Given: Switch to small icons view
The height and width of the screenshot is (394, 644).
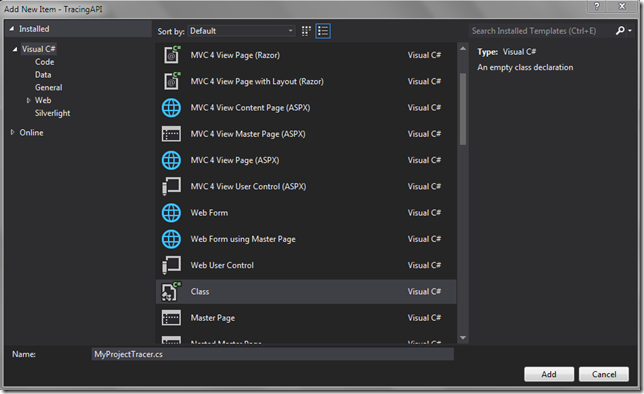Looking at the screenshot, I should click(x=306, y=31).
